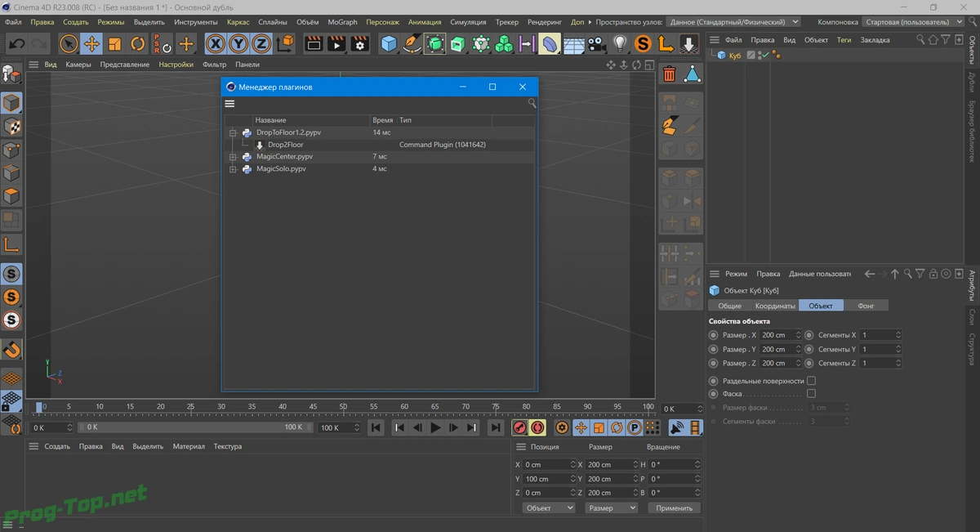Toggle the X axis lock
The width and height of the screenshot is (980, 532).
click(216, 43)
